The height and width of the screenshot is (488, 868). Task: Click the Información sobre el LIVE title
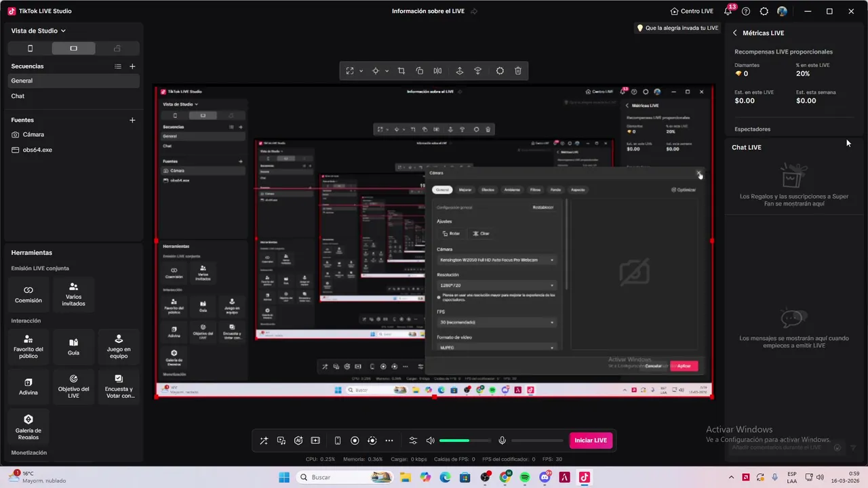pyautogui.click(x=429, y=12)
